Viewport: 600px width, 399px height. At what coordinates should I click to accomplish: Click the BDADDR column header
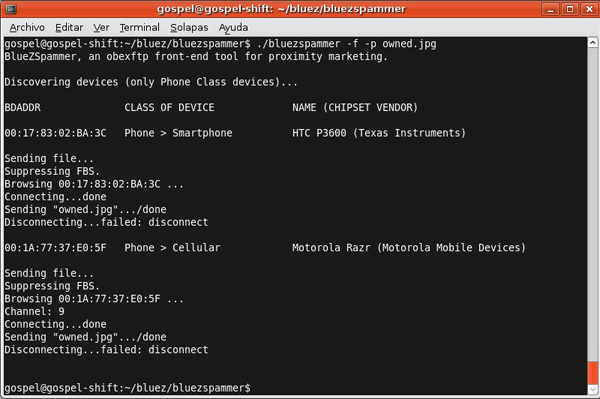(23, 107)
